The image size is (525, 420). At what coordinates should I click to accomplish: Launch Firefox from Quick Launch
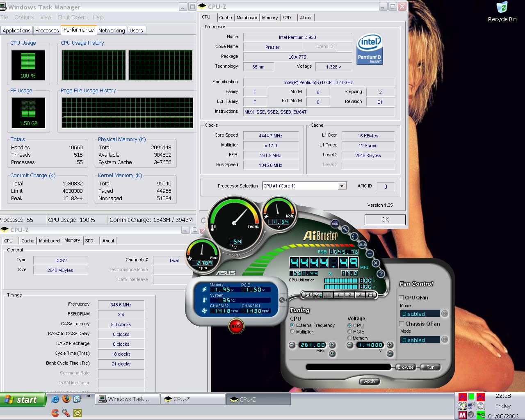(x=66, y=399)
